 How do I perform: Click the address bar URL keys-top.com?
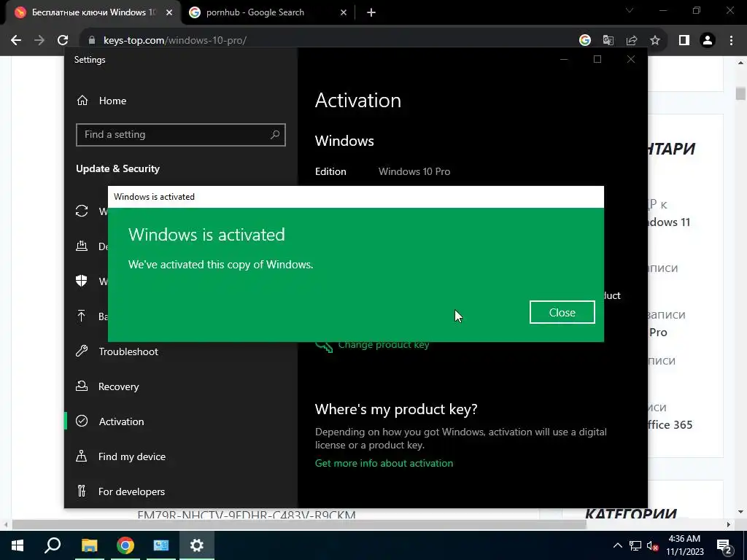[175, 41]
